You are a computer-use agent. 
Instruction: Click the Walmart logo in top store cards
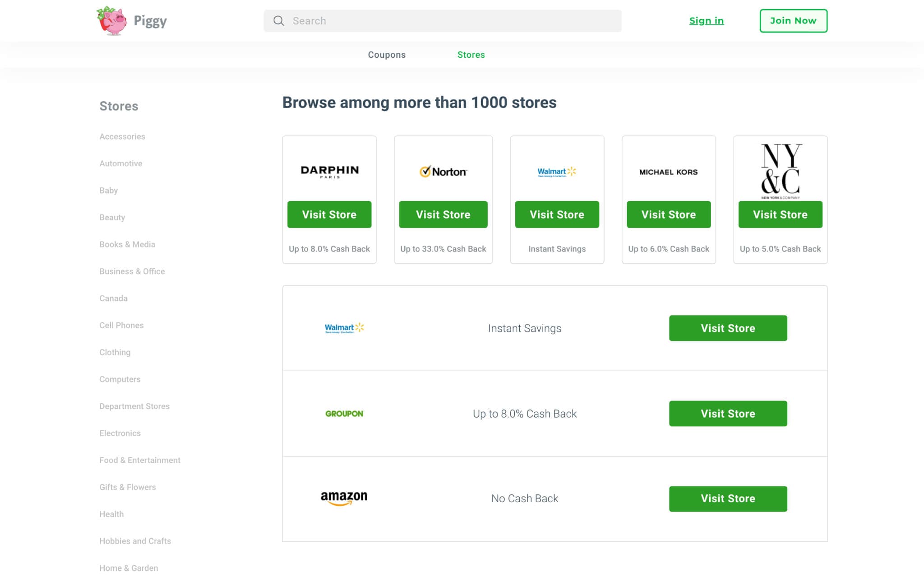pyautogui.click(x=557, y=172)
